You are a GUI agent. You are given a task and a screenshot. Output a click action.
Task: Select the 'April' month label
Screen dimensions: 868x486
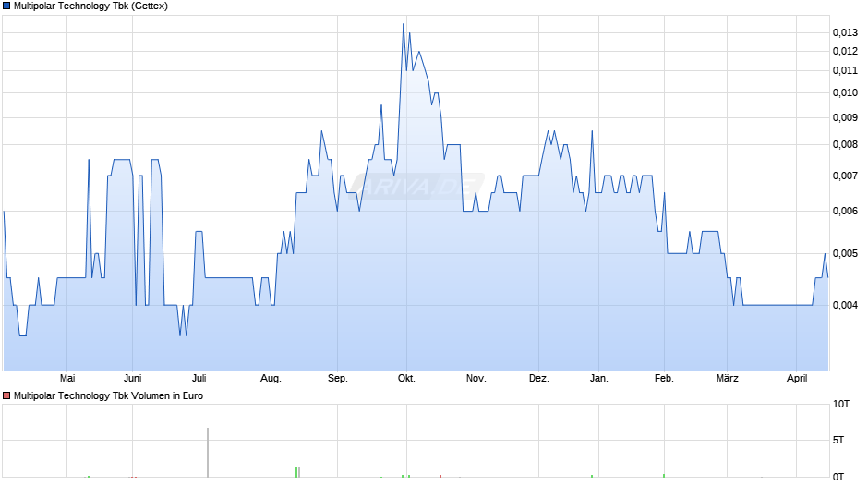[x=797, y=378]
